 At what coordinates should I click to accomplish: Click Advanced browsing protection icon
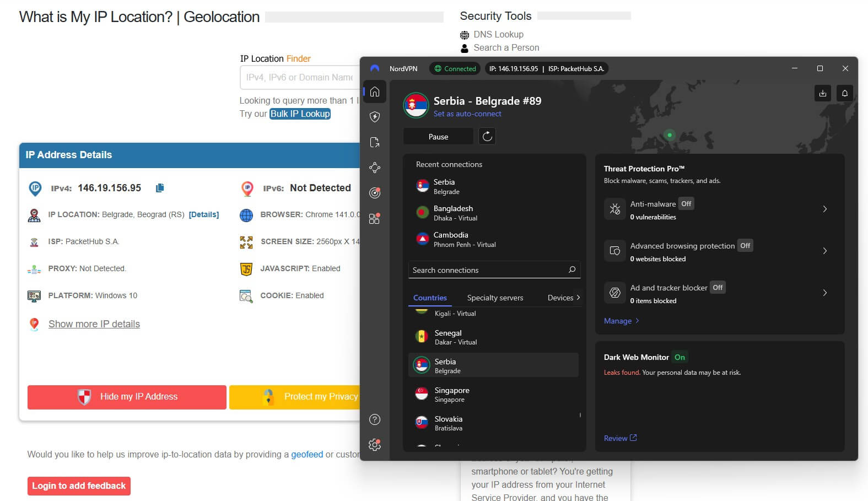[x=615, y=251]
